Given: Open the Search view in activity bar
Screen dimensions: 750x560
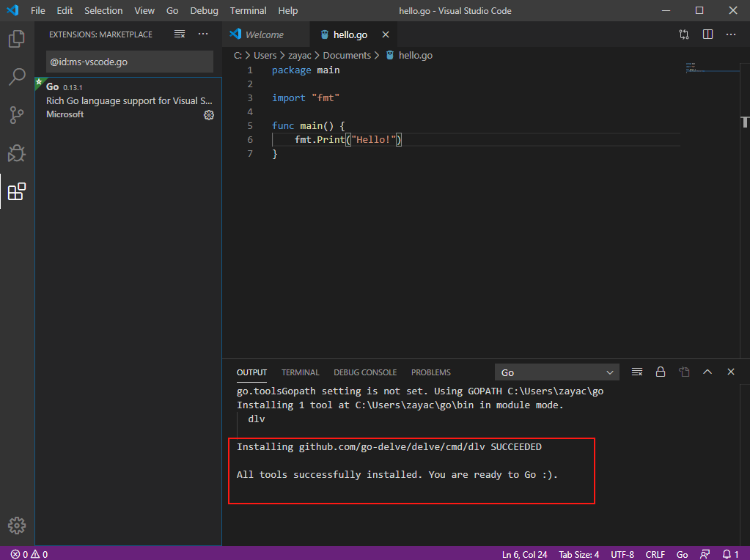Looking at the screenshot, I should pyautogui.click(x=17, y=76).
